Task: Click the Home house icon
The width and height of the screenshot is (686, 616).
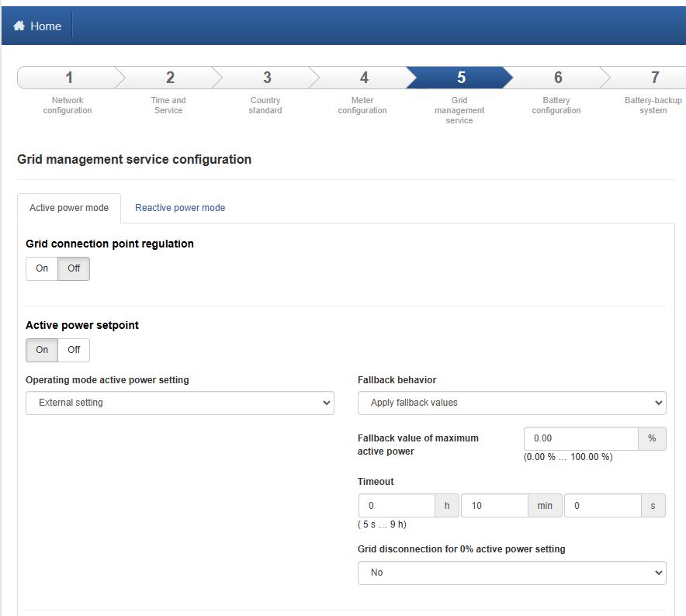Action: 19,26
